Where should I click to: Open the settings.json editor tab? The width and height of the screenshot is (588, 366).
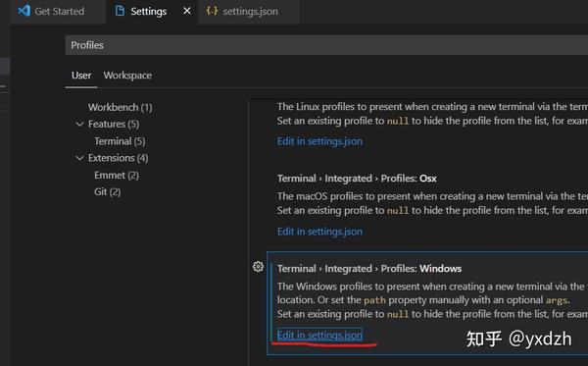point(248,11)
